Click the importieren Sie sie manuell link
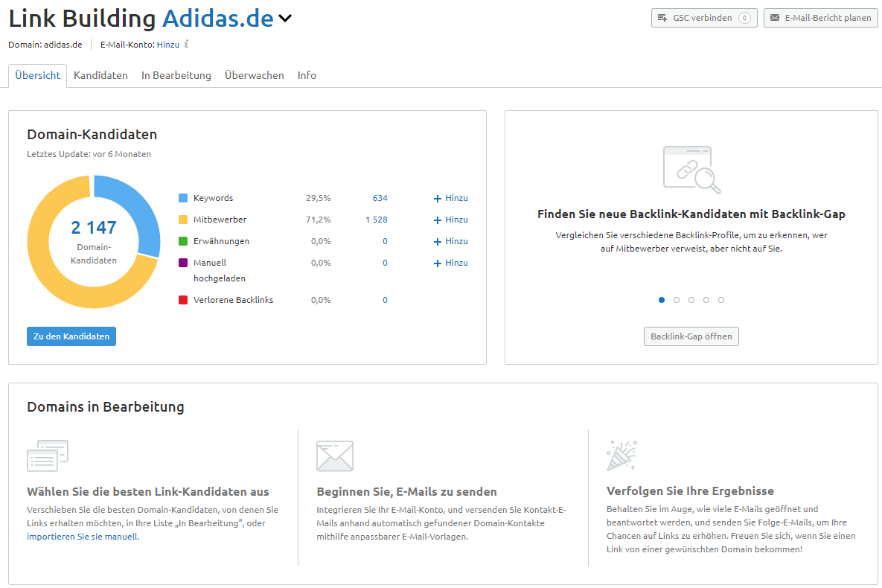882x588 pixels. coord(82,537)
